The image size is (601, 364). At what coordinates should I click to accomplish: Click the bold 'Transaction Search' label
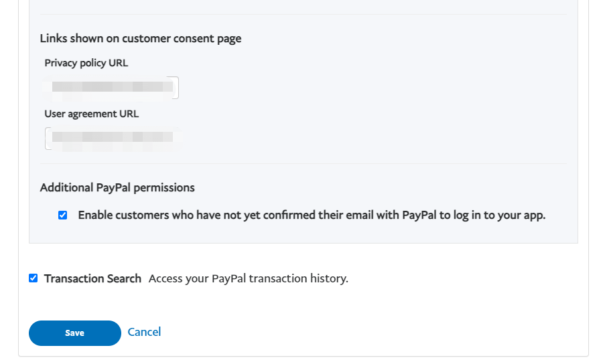[92, 278]
